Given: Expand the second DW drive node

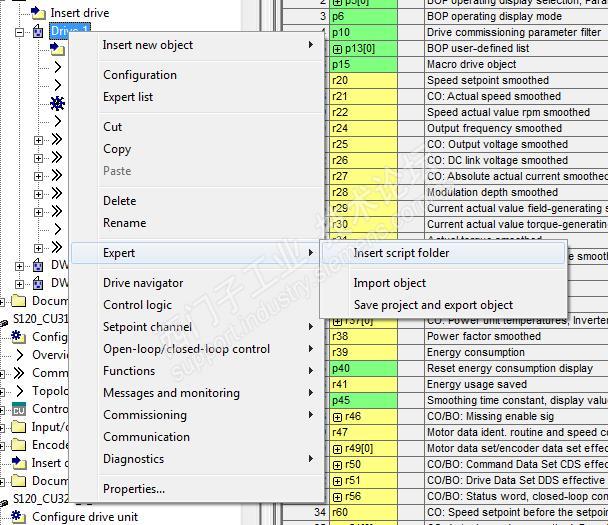Looking at the screenshot, I should point(19,284).
